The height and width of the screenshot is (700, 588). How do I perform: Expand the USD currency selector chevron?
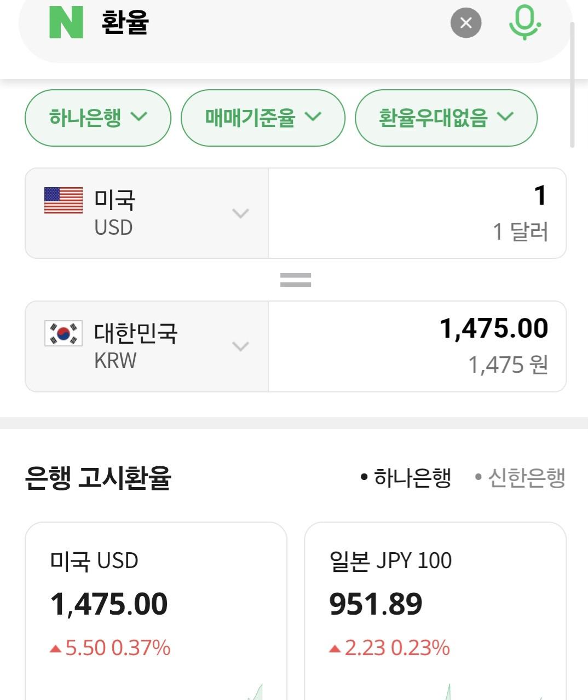[x=240, y=213]
